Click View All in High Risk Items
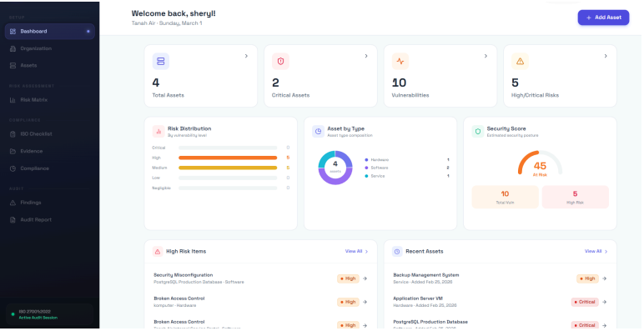The image size is (644, 331). click(356, 251)
